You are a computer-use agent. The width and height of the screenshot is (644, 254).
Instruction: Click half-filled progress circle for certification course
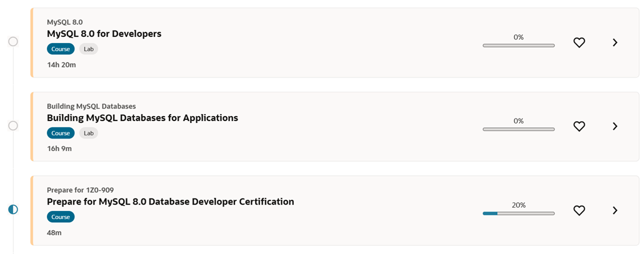(13, 210)
